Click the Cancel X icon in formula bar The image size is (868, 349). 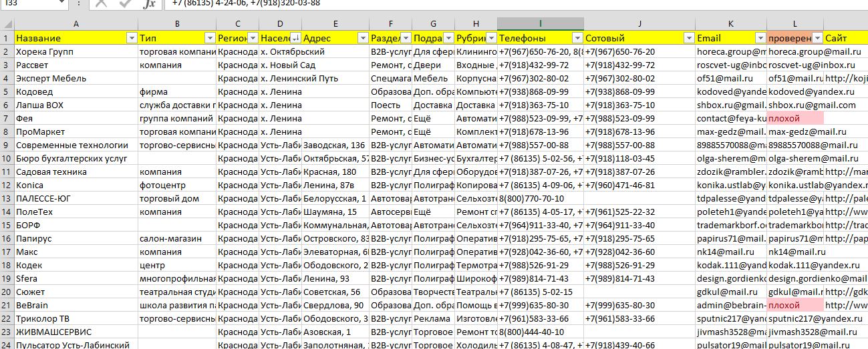pos(101,4)
